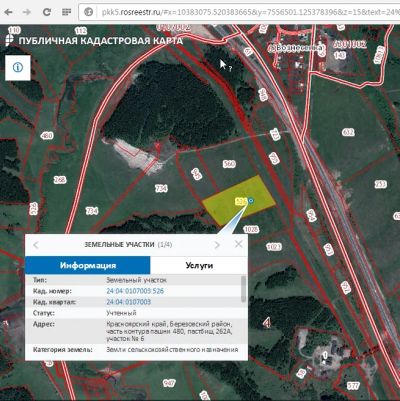The height and width of the screenshot is (401, 400).
Task: Click the Rosreestr logo icon
Action: (x=9, y=40)
